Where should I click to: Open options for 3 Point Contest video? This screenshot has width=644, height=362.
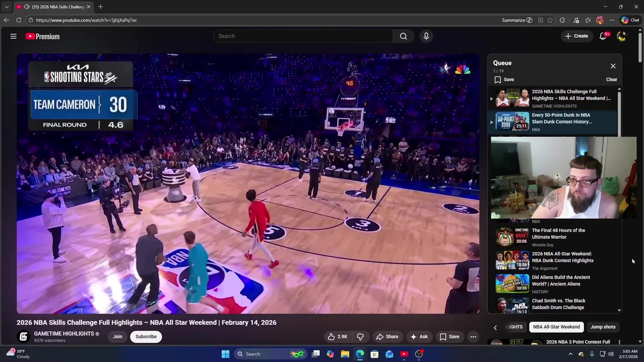pyautogui.click(x=619, y=342)
